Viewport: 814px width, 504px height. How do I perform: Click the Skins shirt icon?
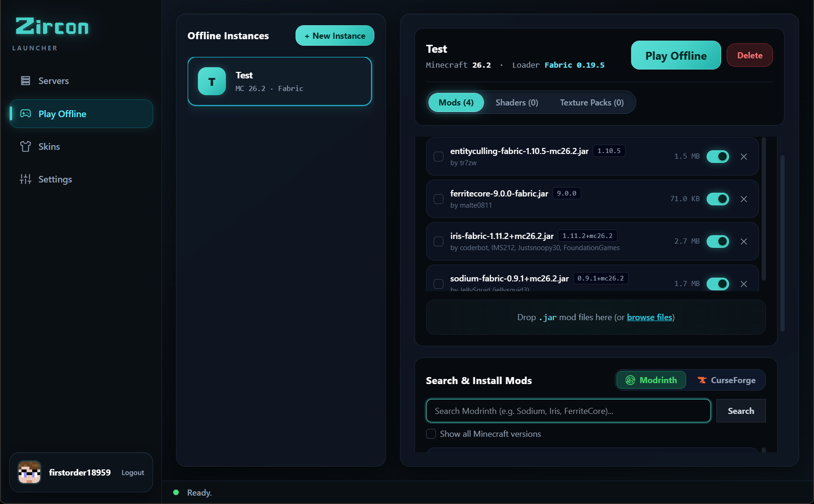(x=26, y=147)
